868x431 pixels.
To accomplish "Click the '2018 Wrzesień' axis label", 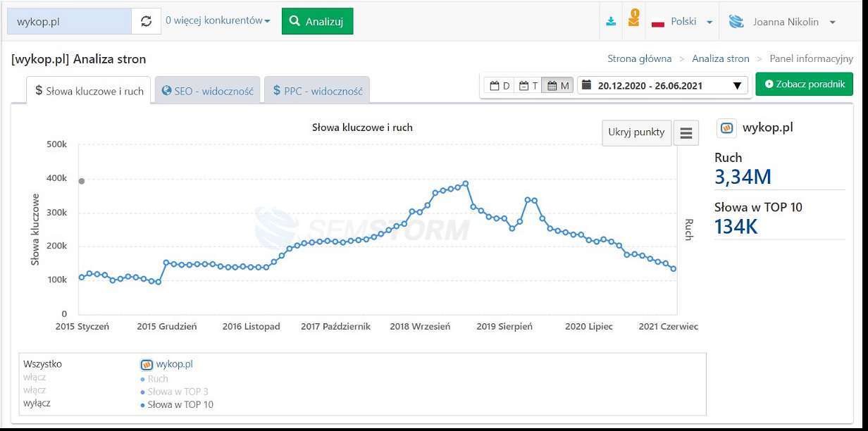I will 420,326.
